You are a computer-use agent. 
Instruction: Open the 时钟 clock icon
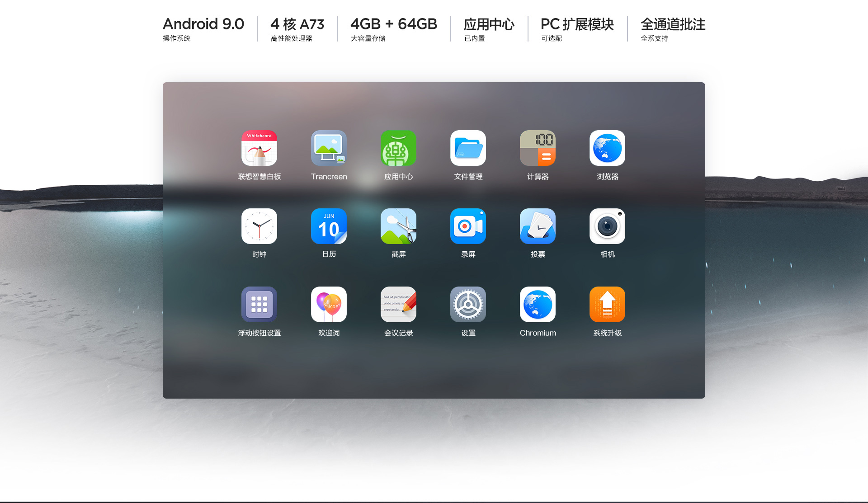(259, 226)
